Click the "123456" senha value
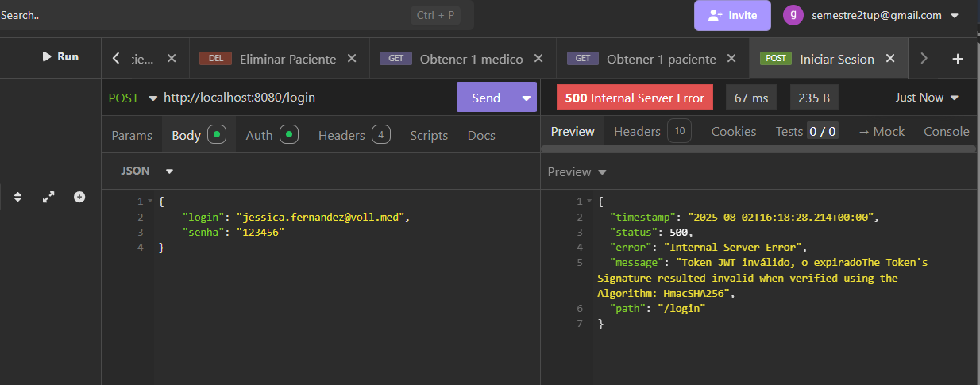The image size is (980, 385). tap(260, 232)
